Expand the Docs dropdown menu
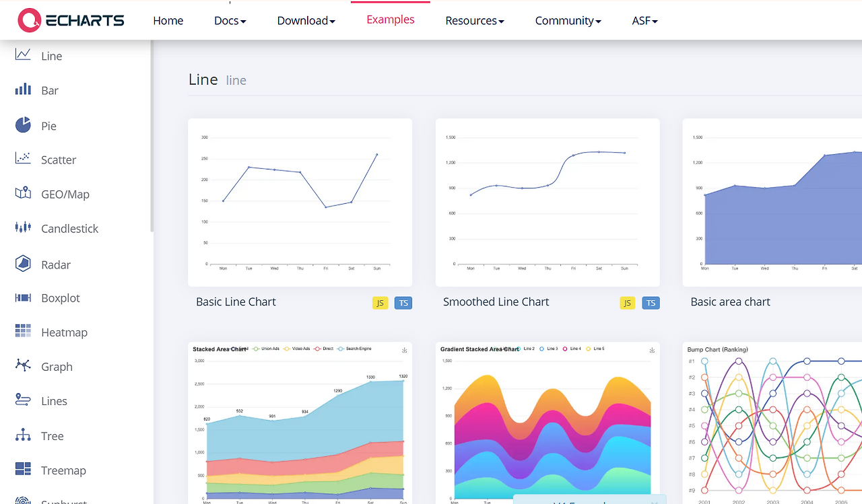The height and width of the screenshot is (504, 862). click(x=230, y=21)
